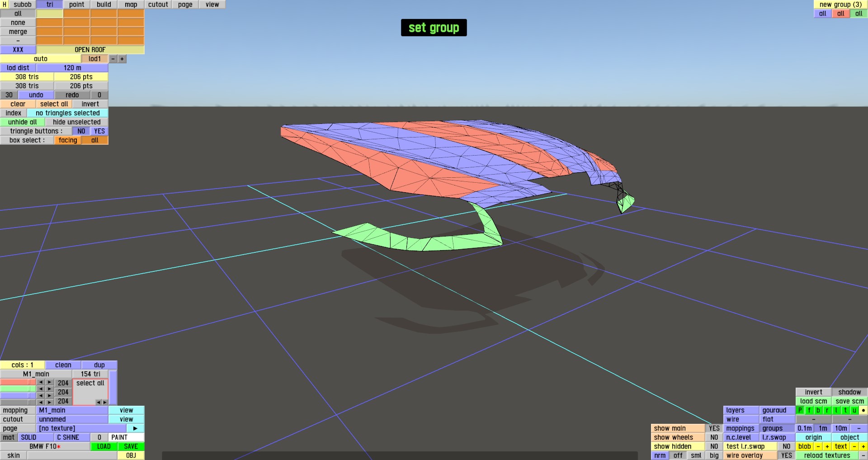Image resolution: width=868 pixels, height=460 pixels.
Task: Click right arrow on the blue colour row
Action: point(50,396)
